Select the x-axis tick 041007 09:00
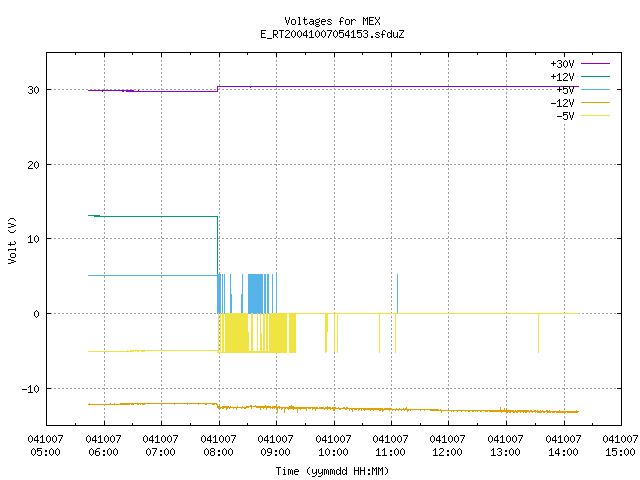640x480 pixels. point(276,446)
